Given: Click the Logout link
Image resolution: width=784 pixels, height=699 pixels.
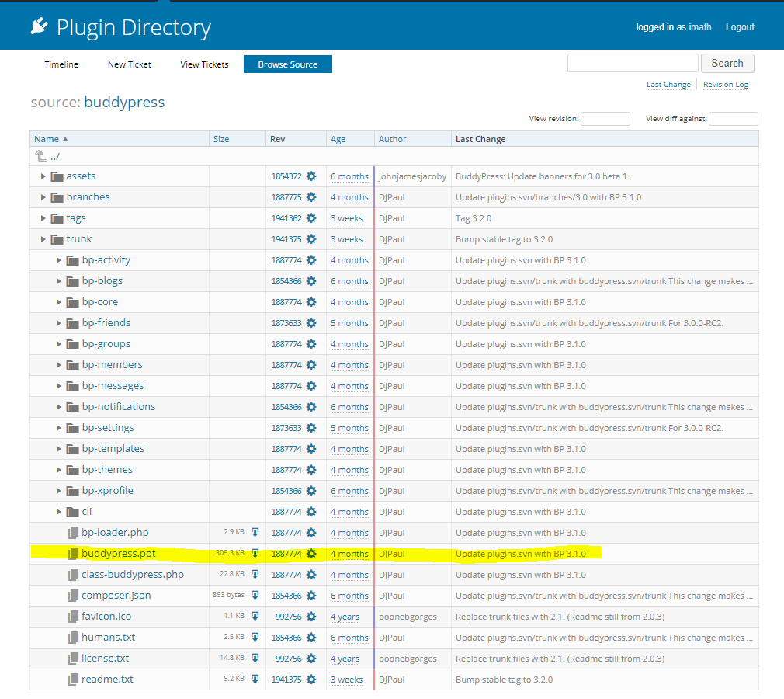Looking at the screenshot, I should 740,27.
